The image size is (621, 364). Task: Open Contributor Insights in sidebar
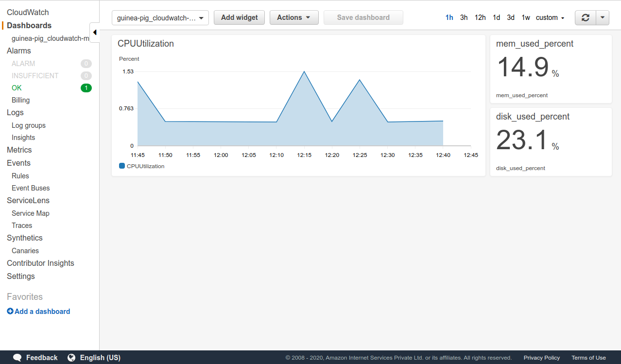click(40, 263)
